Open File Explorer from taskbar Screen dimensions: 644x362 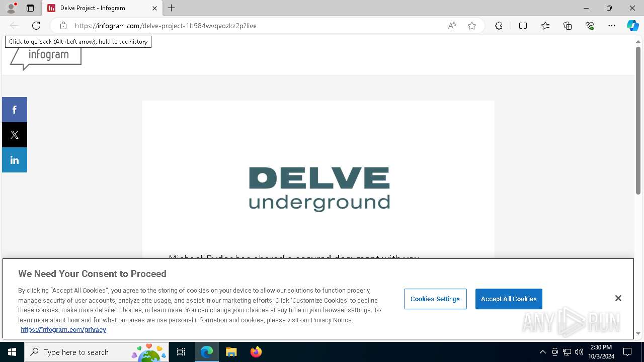tap(231, 352)
